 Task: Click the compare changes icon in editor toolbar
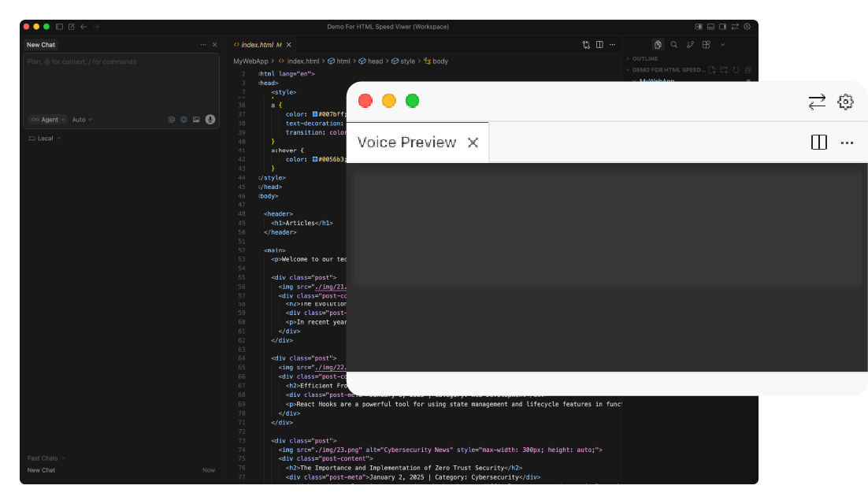click(x=586, y=45)
